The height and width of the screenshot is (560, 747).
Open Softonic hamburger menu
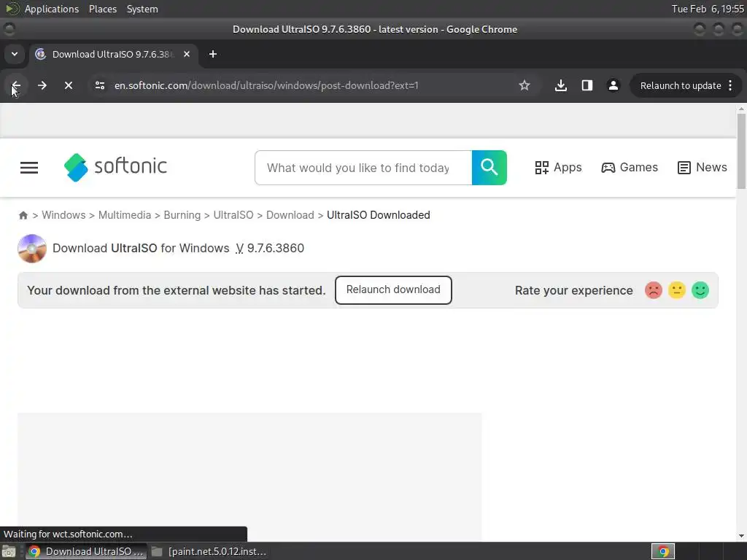tap(29, 168)
